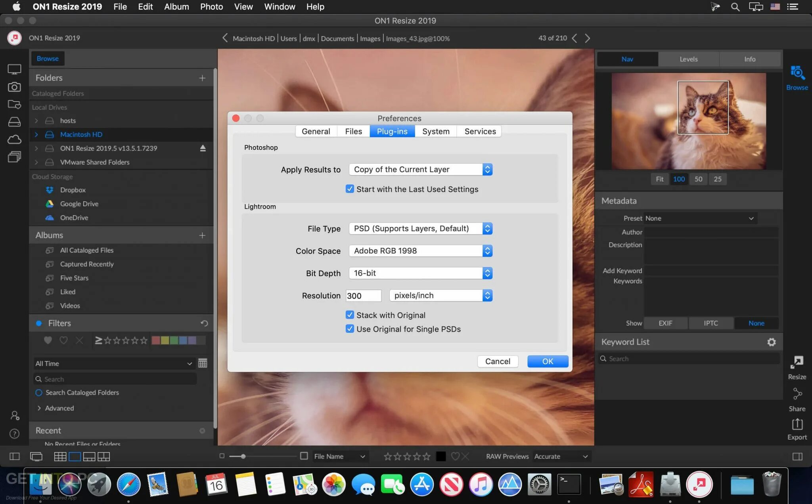Reset filters with the circular arrow icon
The image size is (812, 504).
[204, 323]
